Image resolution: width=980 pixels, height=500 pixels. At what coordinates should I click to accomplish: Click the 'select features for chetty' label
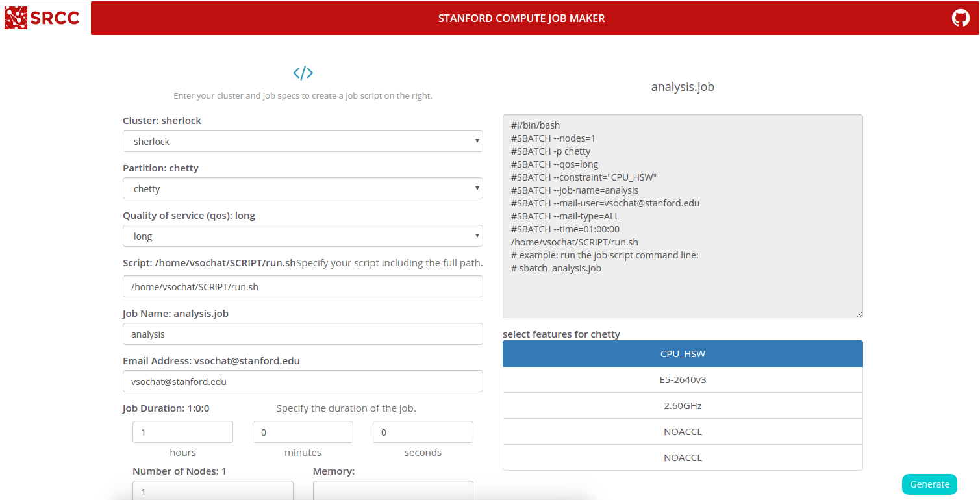coord(561,334)
